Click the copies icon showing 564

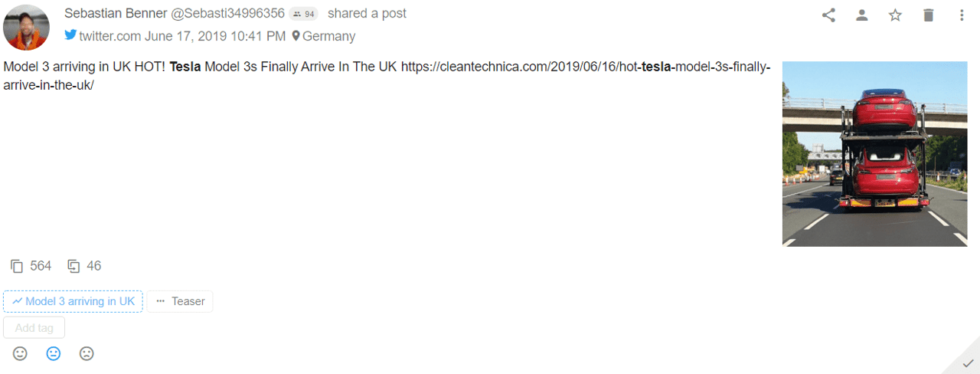coord(17,267)
